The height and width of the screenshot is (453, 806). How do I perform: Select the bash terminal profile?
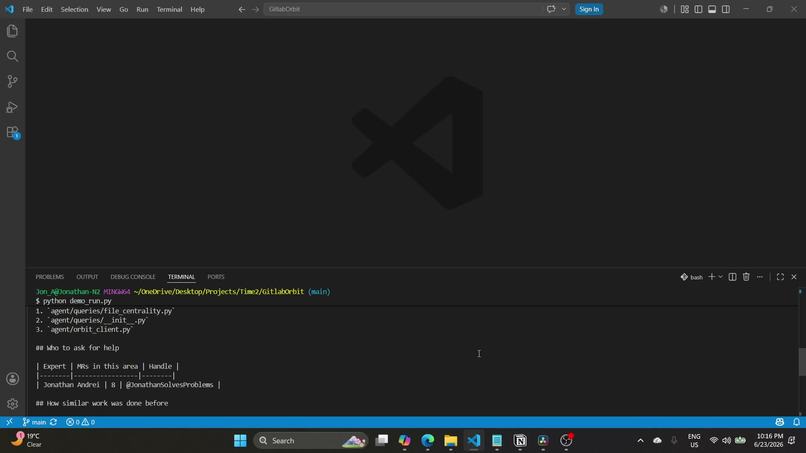tap(691, 277)
